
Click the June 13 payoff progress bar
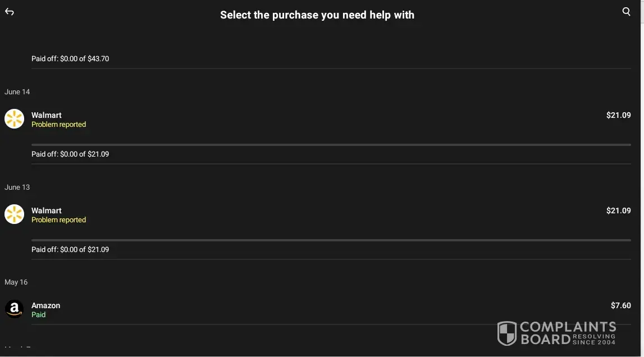tap(331, 240)
